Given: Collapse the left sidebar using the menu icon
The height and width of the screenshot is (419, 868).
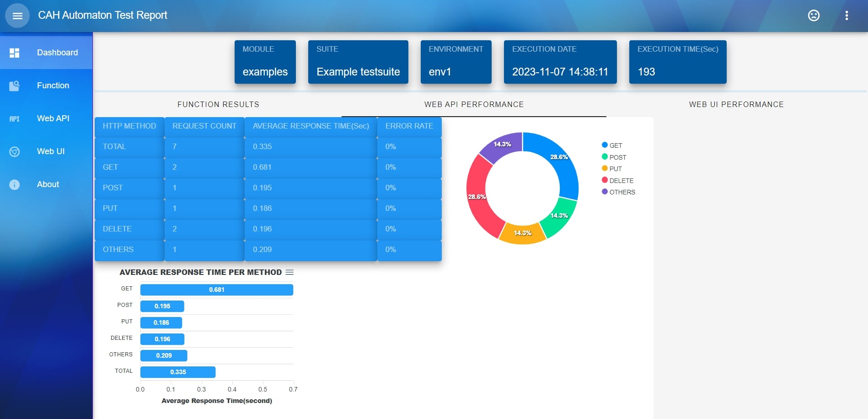Looking at the screenshot, I should pyautogui.click(x=17, y=15).
